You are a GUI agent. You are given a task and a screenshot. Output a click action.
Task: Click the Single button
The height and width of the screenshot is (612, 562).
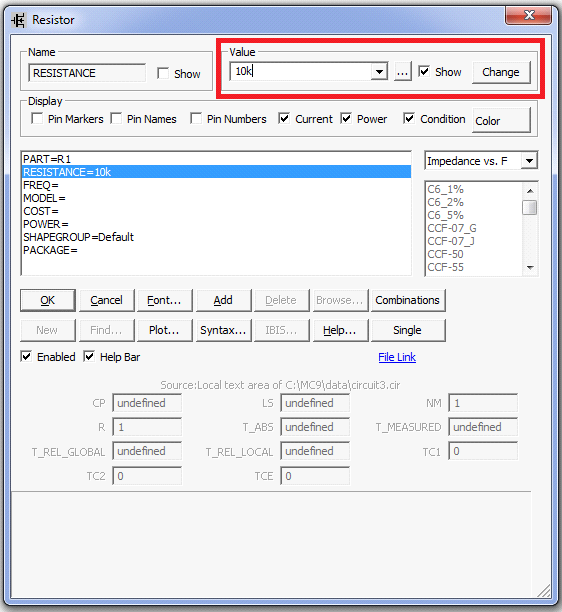[x=408, y=330]
